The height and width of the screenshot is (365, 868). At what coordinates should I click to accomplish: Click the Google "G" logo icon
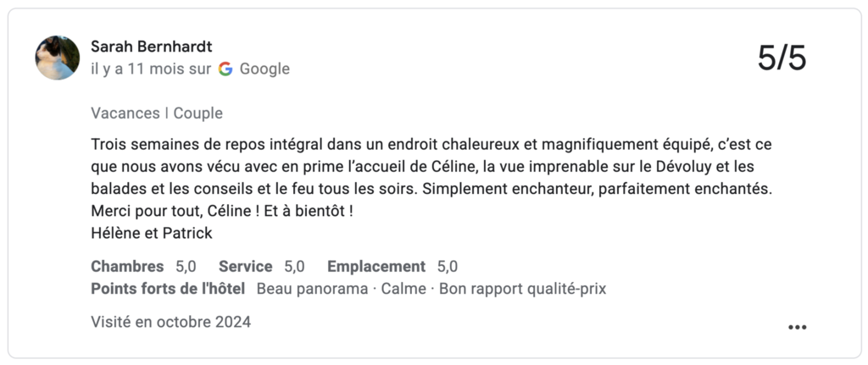point(225,69)
